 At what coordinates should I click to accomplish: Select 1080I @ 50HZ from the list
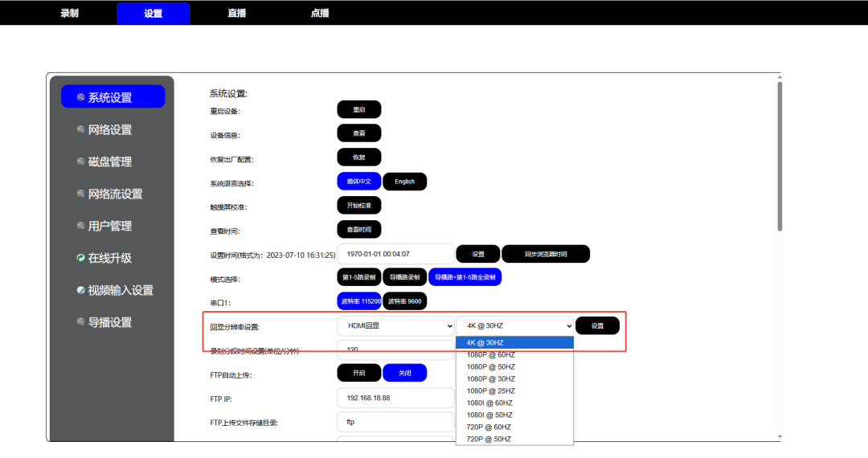coord(515,415)
